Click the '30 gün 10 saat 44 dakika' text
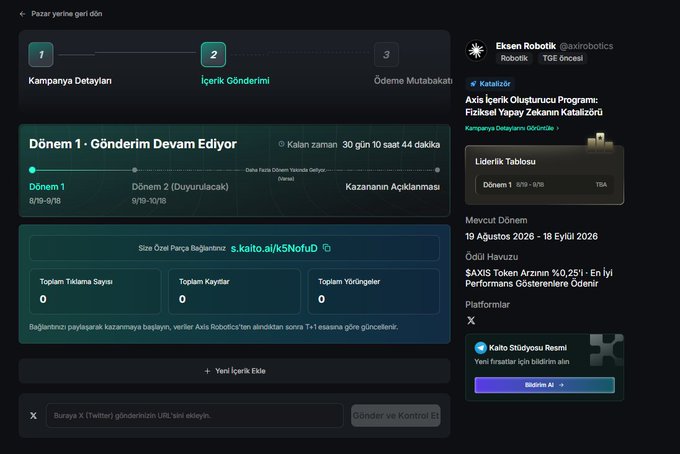This screenshot has width=680, height=454. click(391, 144)
